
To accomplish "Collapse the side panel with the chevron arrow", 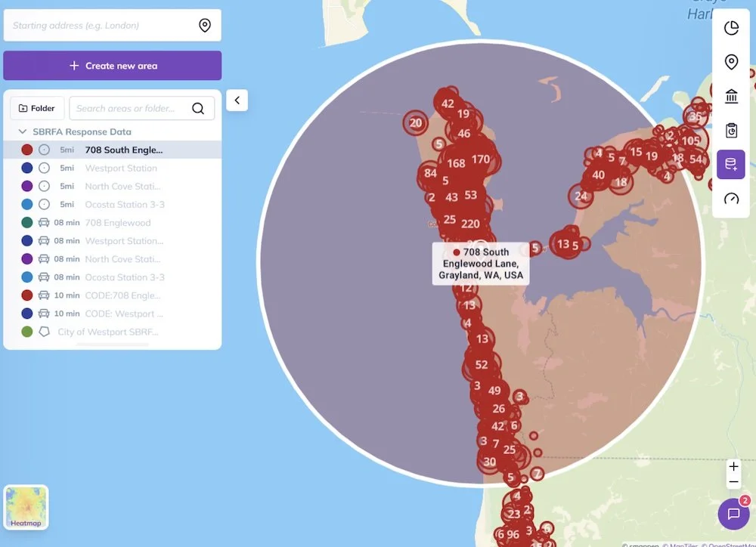I will point(237,100).
